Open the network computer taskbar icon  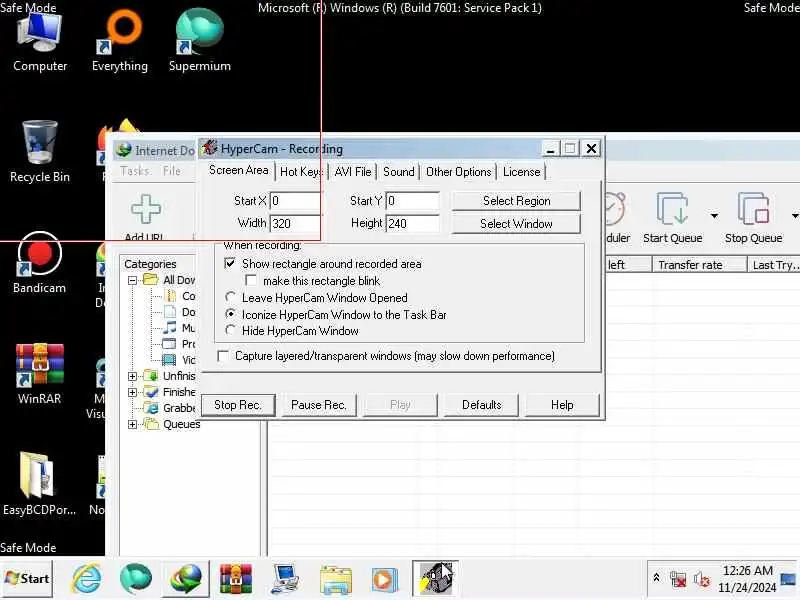285,579
